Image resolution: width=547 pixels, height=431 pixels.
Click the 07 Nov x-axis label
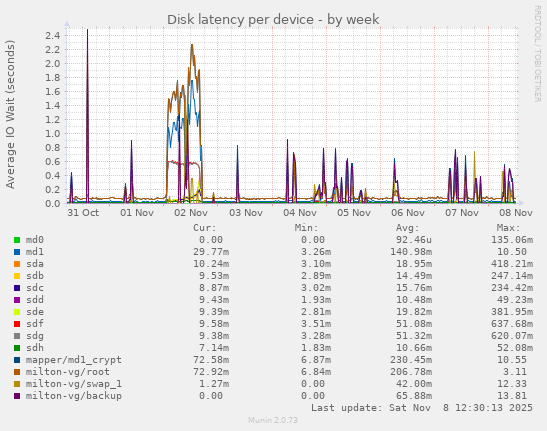(x=462, y=213)
